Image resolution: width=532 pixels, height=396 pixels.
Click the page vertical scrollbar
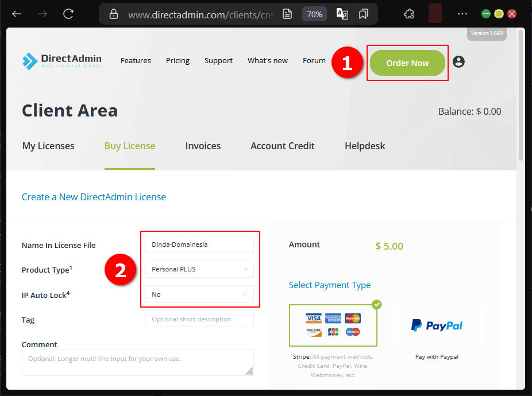pos(521,95)
